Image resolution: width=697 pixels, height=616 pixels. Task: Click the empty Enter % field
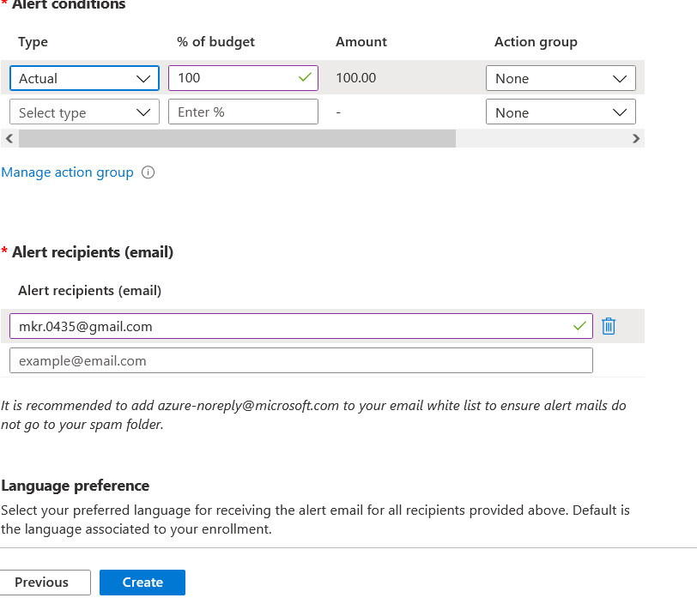click(x=243, y=112)
